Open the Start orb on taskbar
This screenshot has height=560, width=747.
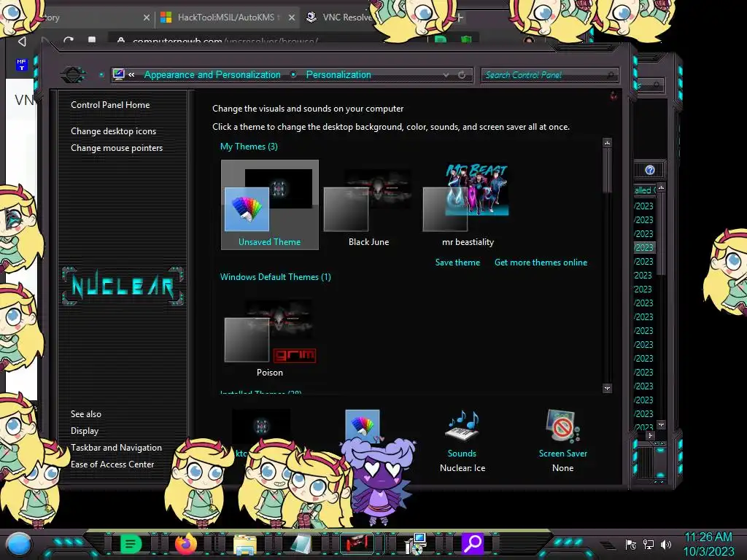[19, 544]
